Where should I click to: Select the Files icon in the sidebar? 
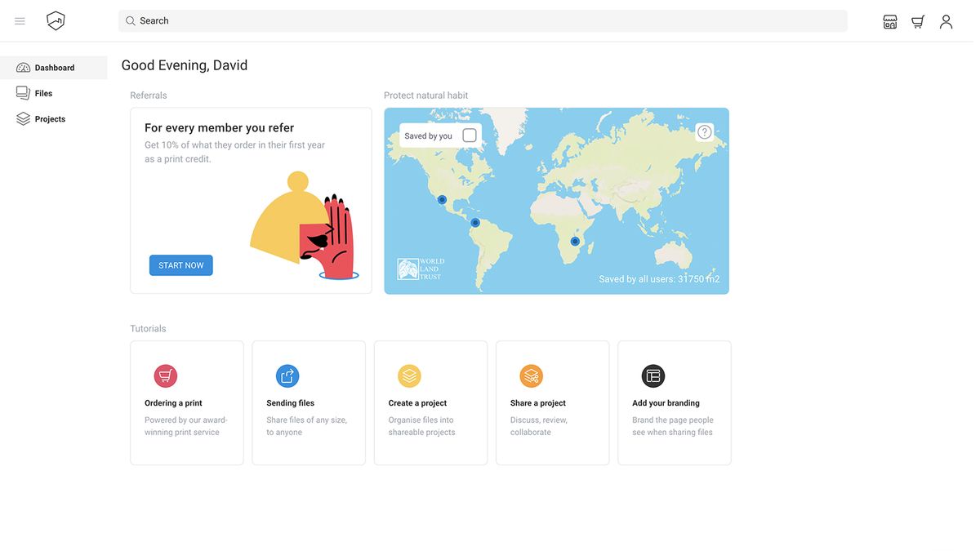[x=22, y=92]
